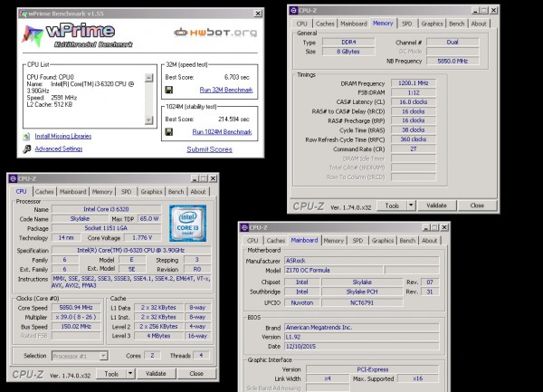
Task: Open About tab in Memory window
Action: tap(479, 24)
